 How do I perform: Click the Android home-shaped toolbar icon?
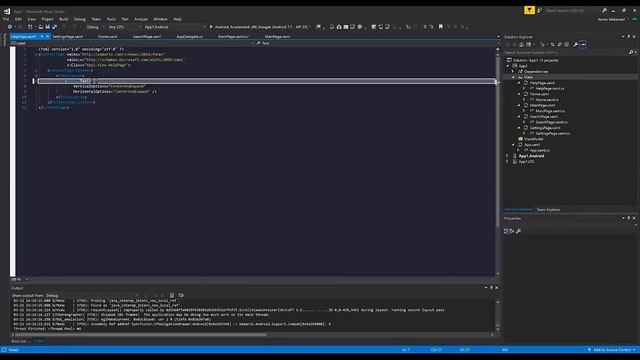(339, 27)
